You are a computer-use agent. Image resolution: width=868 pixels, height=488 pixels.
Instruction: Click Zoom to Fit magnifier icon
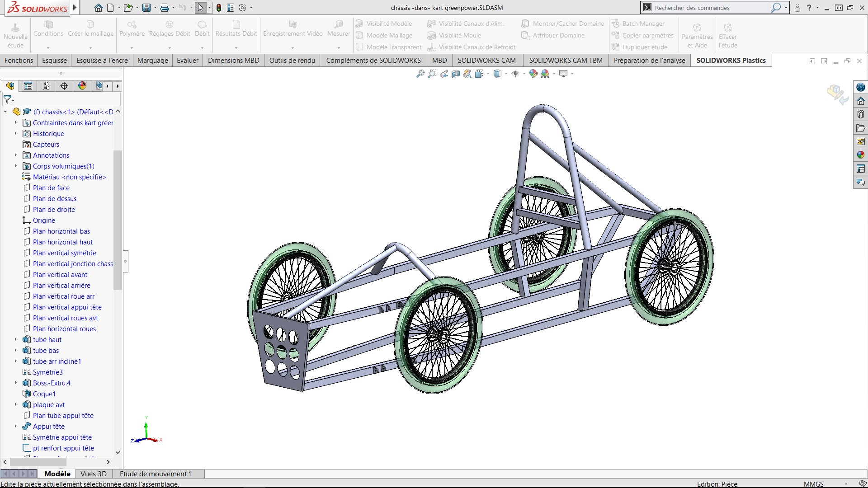[x=420, y=74]
